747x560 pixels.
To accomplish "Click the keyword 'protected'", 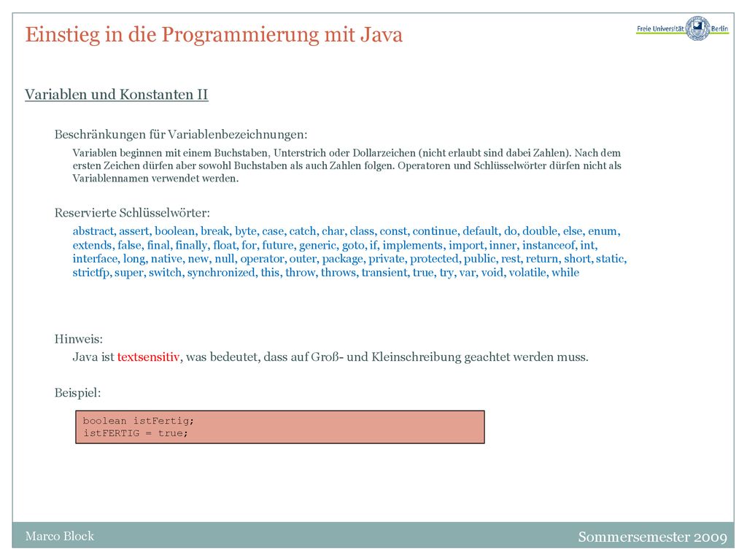I will (434, 259).
